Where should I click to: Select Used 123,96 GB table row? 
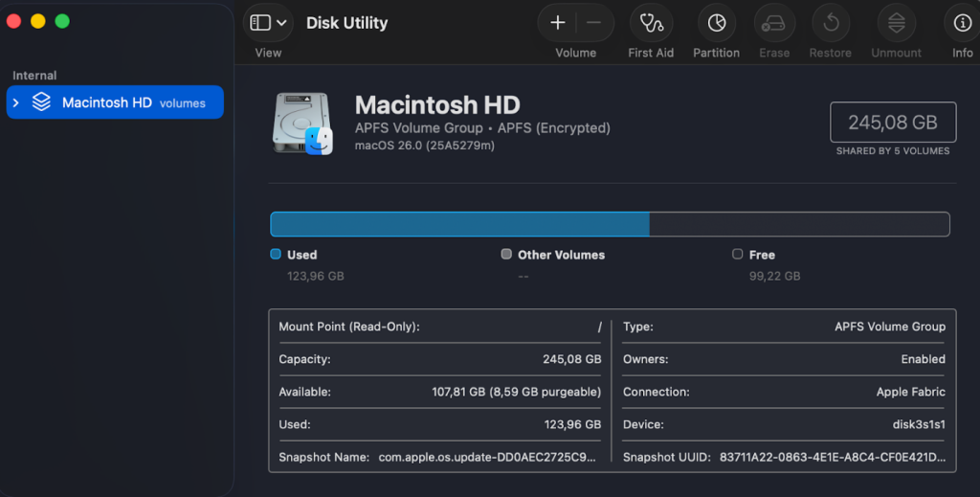[440, 424]
